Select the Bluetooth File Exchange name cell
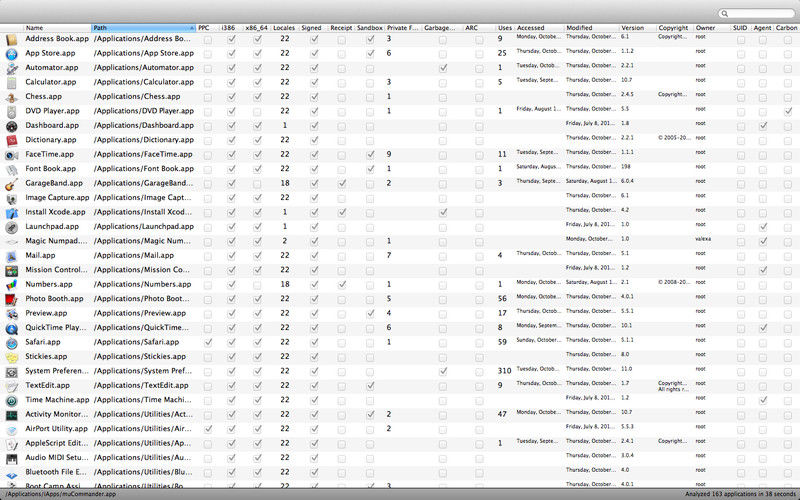800x500 pixels. click(57, 472)
